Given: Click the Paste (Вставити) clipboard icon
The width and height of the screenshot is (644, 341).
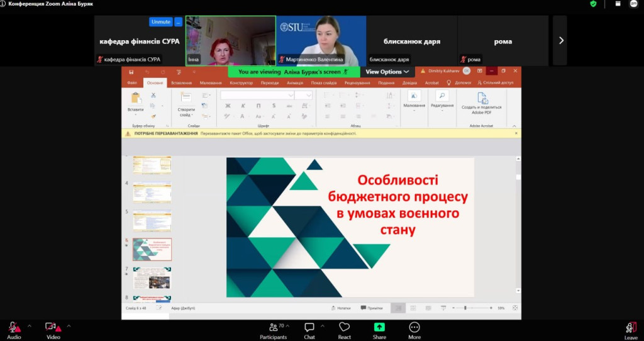Looking at the screenshot, I should click(136, 98).
